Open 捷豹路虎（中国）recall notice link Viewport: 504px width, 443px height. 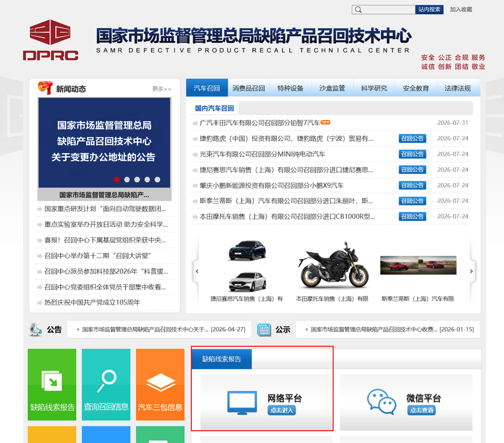tap(286, 139)
